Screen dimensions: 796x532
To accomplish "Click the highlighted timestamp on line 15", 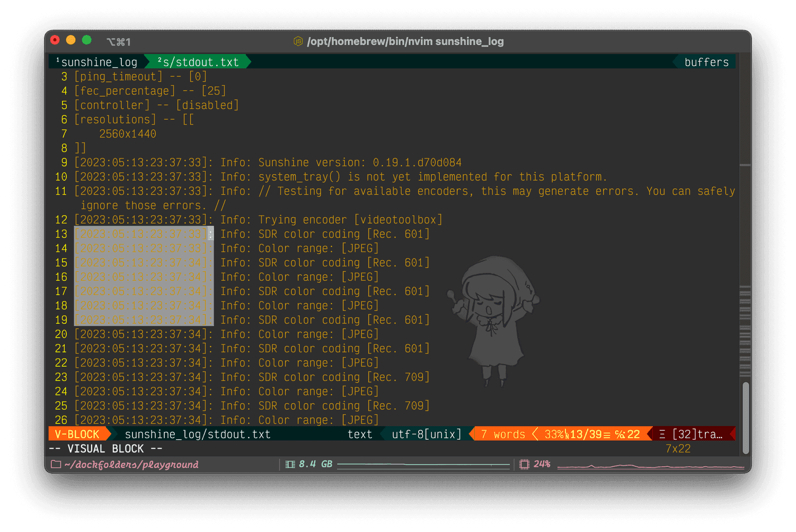I will 144,263.
